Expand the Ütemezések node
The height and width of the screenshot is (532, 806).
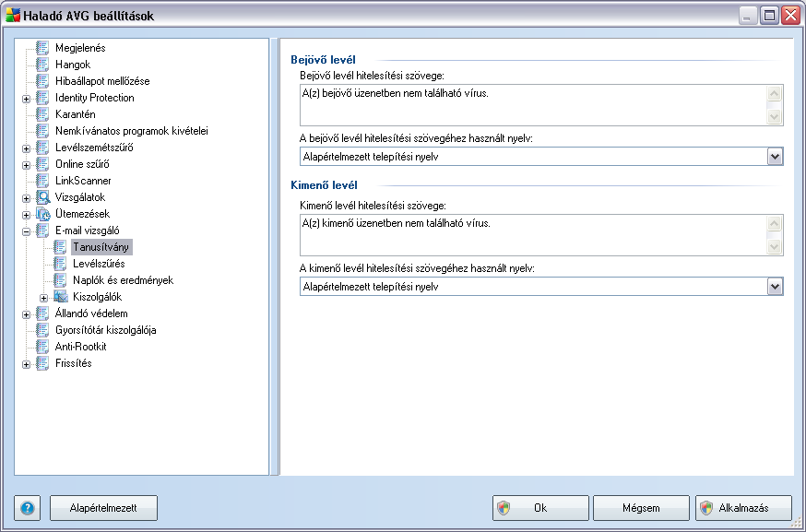point(26,215)
